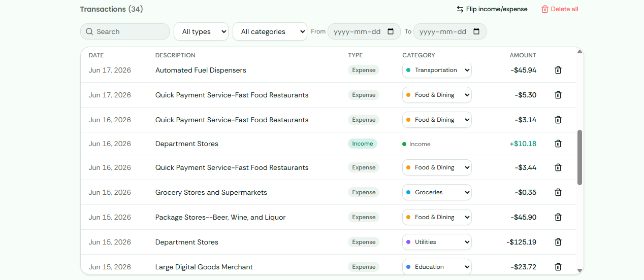Open the All types filter dropdown

tap(201, 31)
